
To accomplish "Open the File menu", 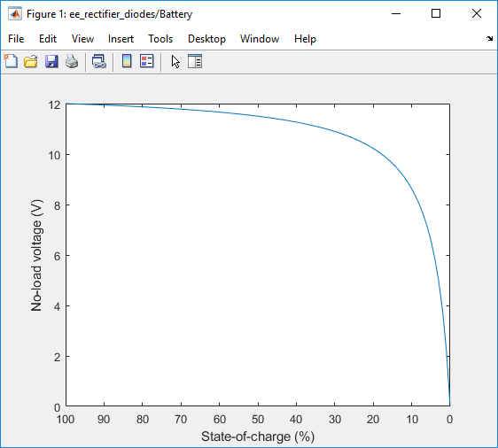I will 16,39.
